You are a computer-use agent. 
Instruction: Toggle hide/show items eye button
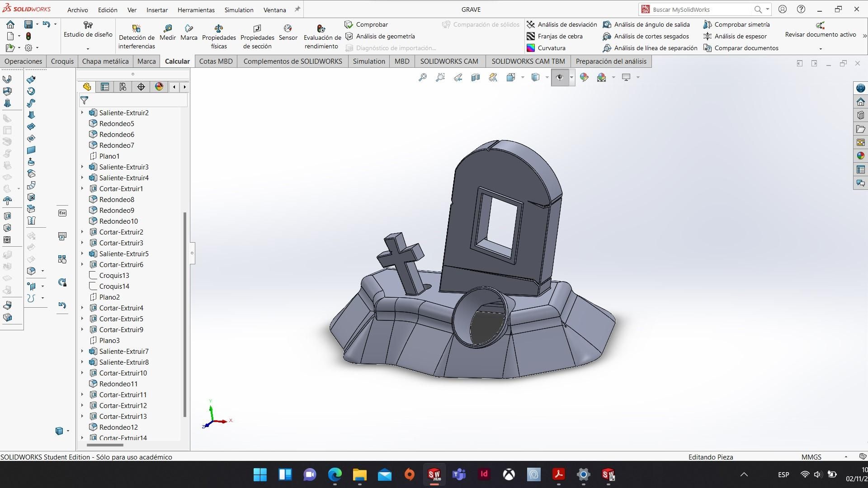[559, 78]
